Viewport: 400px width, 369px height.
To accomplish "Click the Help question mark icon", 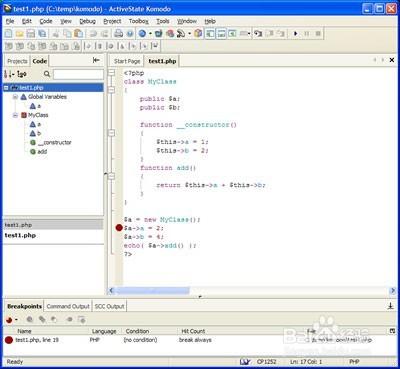I will [x=130, y=33].
